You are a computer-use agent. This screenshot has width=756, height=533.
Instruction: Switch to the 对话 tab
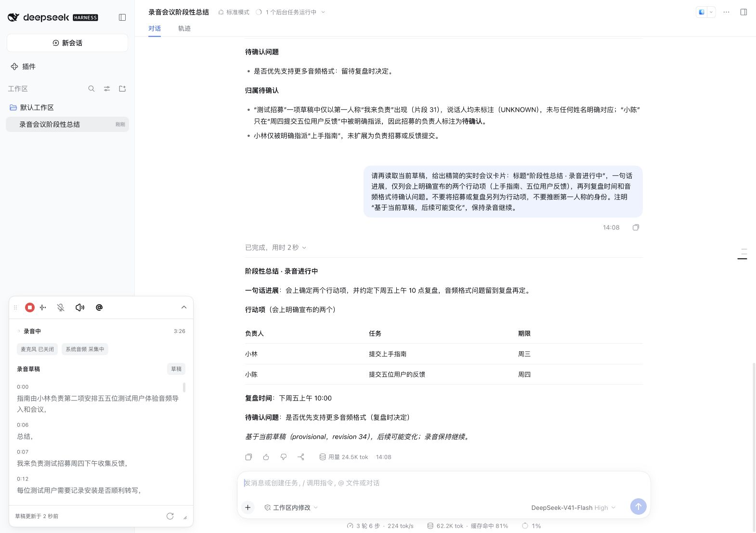[155, 28]
